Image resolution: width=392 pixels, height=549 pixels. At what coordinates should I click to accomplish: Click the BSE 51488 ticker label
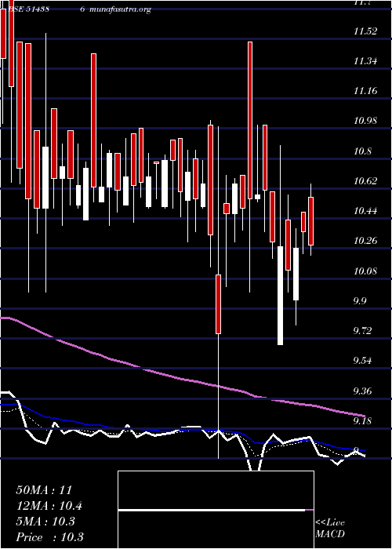click(29, 9)
